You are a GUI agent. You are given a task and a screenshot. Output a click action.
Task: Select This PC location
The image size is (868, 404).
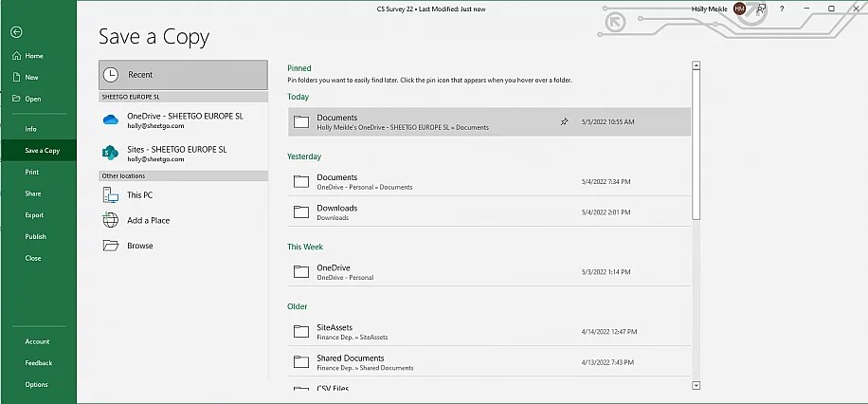(x=183, y=195)
